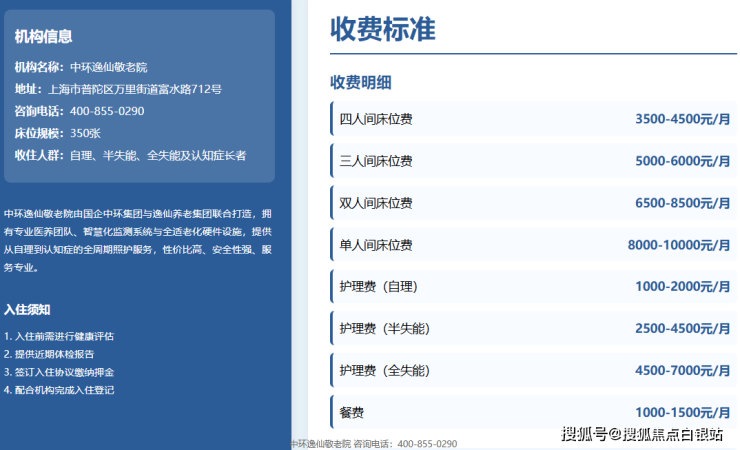The width and height of the screenshot is (740, 450).
Task: Click the 四人间床位费 label
Action: [x=376, y=119]
